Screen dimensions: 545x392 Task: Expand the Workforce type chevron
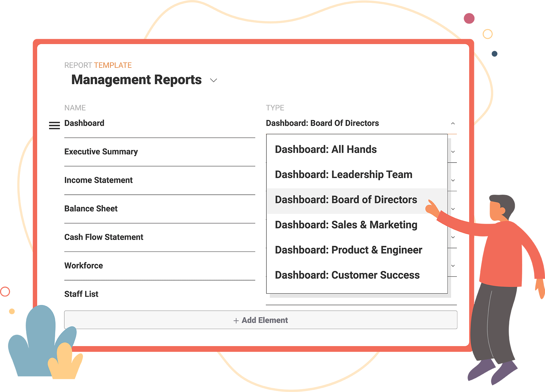click(453, 266)
